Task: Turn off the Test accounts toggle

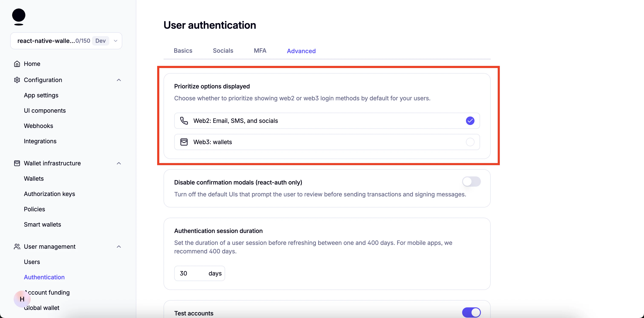Action: click(471, 312)
